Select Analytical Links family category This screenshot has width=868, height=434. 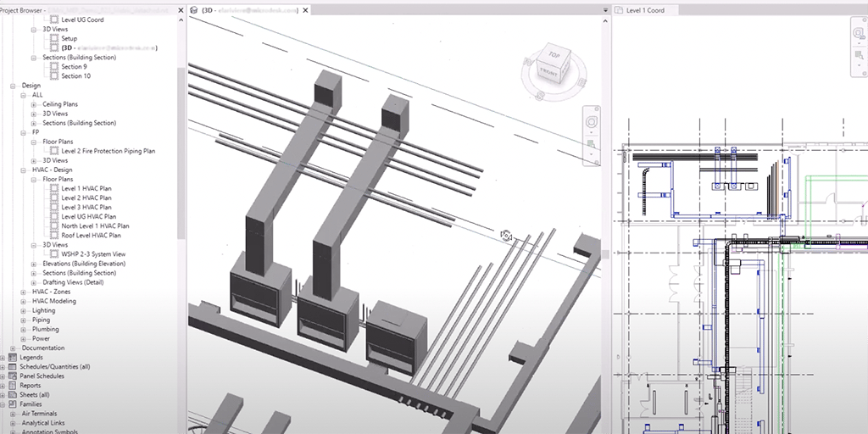click(43, 423)
